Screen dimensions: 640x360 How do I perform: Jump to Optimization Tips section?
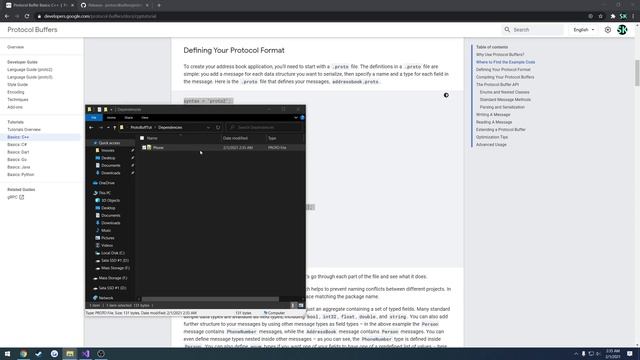(x=492, y=137)
